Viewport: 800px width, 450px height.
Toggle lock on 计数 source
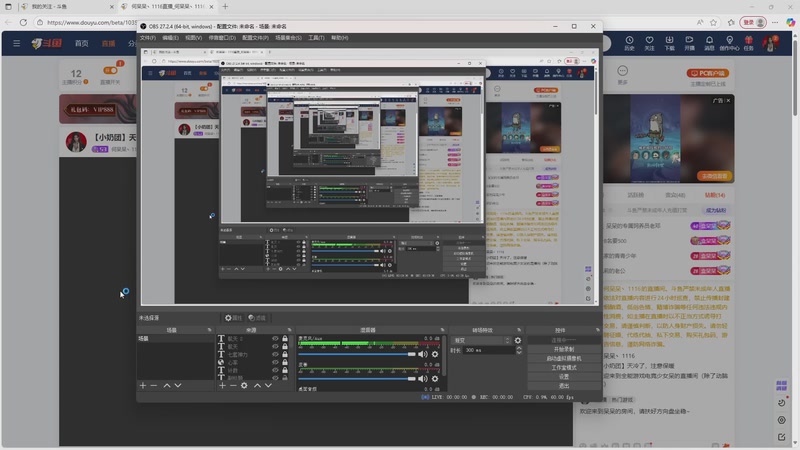pos(285,370)
